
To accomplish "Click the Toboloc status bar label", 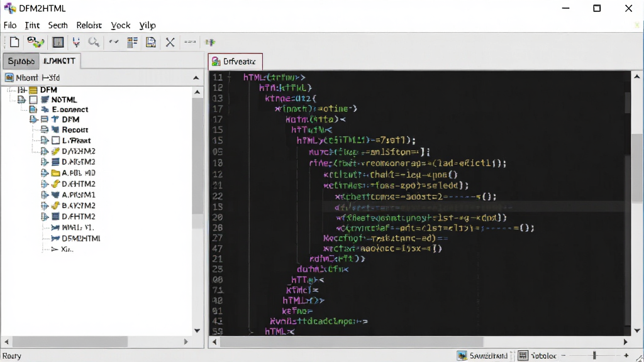I will (x=543, y=356).
